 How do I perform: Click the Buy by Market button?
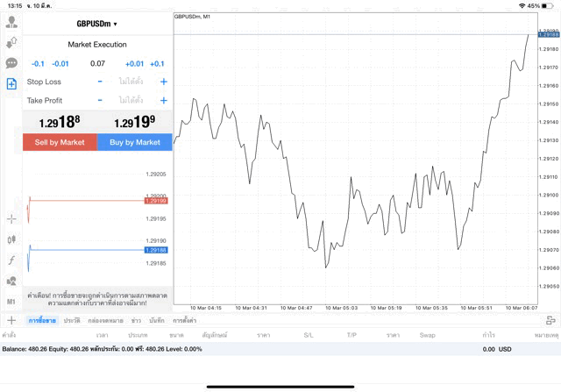point(135,142)
